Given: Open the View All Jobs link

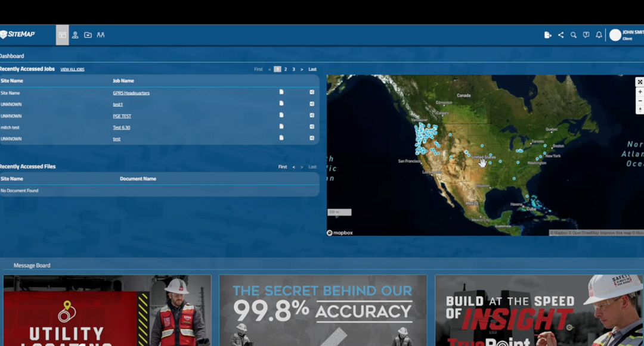Looking at the screenshot, I should 72,69.
